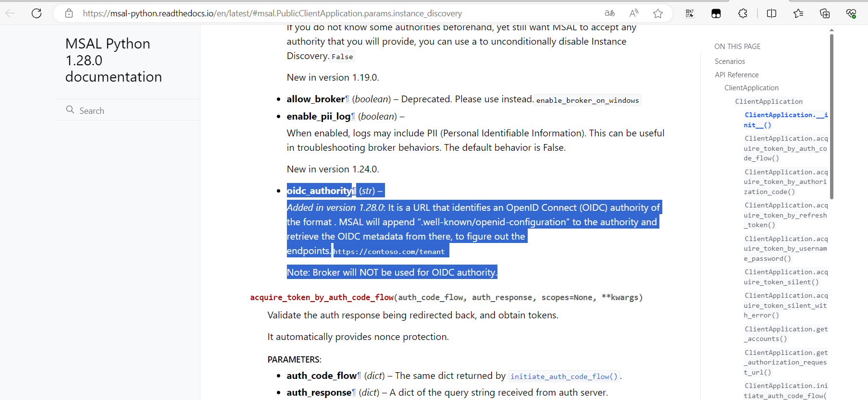Open the translate page icon
The width and height of the screenshot is (868, 400).
pyautogui.click(x=609, y=13)
